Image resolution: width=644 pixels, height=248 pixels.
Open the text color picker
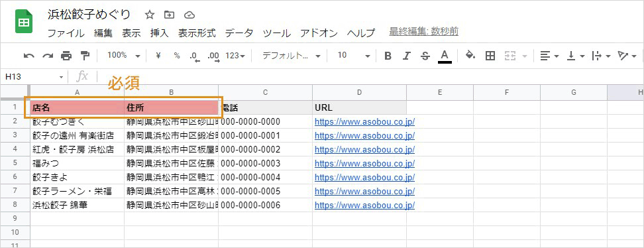(x=445, y=56)
